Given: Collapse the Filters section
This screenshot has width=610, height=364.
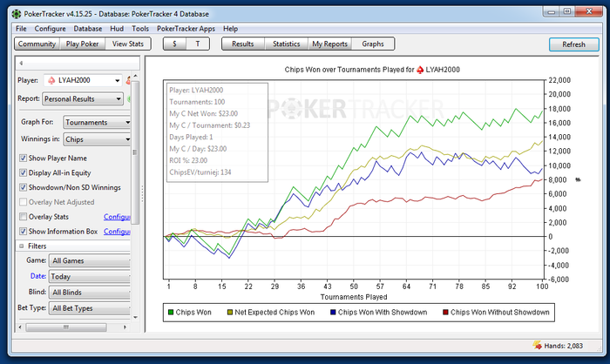Looking at the screenshot, I should tap(22, 246).
